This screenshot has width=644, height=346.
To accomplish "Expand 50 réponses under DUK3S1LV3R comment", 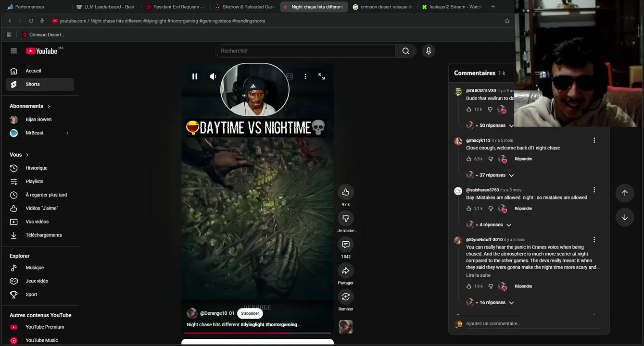I will (490, 125).
